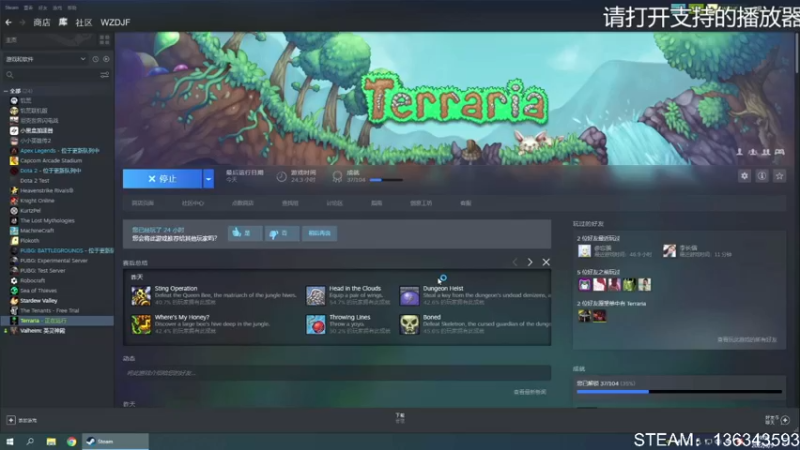Click achievements 37/104 progress bar in sidebar

pyautogui.click(x=679, y=392)
